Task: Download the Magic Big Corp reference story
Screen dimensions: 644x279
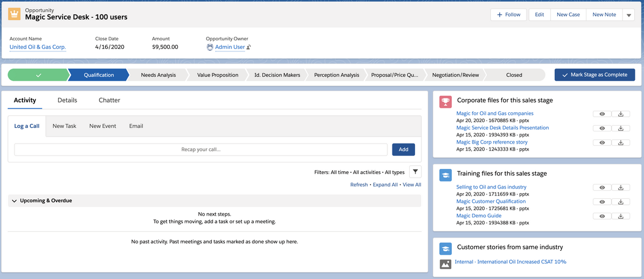Action: pos(620,142)
